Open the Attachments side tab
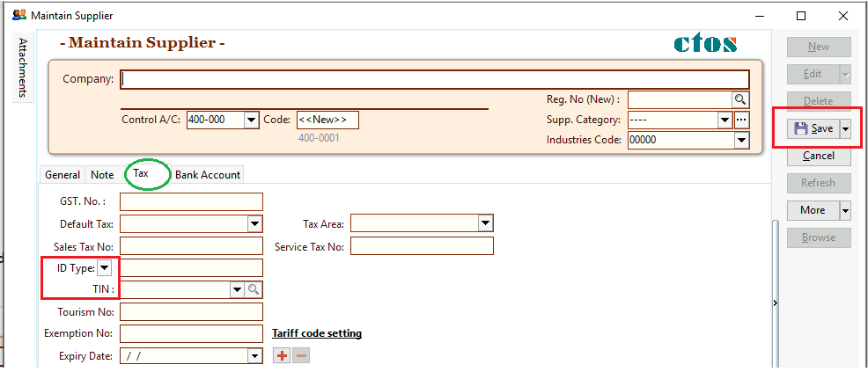Viewport: 868px width, 372px height. click(24, 68)
